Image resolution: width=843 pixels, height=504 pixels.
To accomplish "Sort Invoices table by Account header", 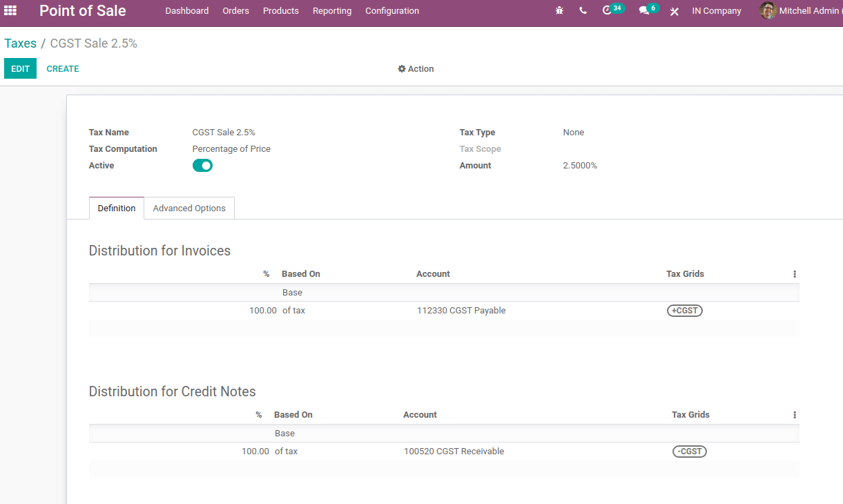I will (x=433, y=274).
